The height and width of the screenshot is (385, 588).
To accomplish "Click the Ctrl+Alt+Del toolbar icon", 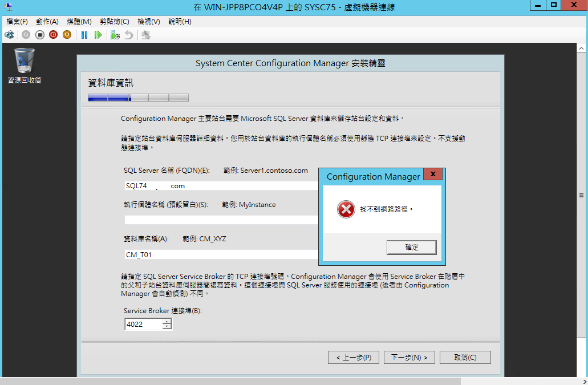I will pos(9,35).
